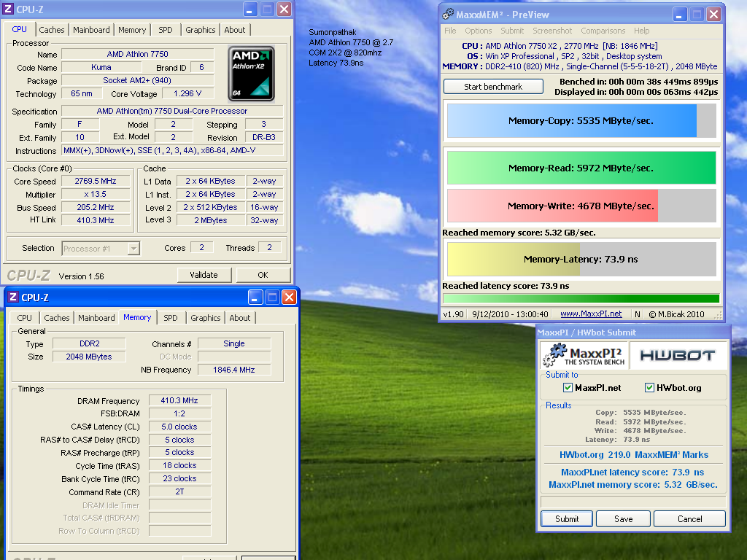Click the Core Speed 2769.5 MHz value

[x=96, y=181]
